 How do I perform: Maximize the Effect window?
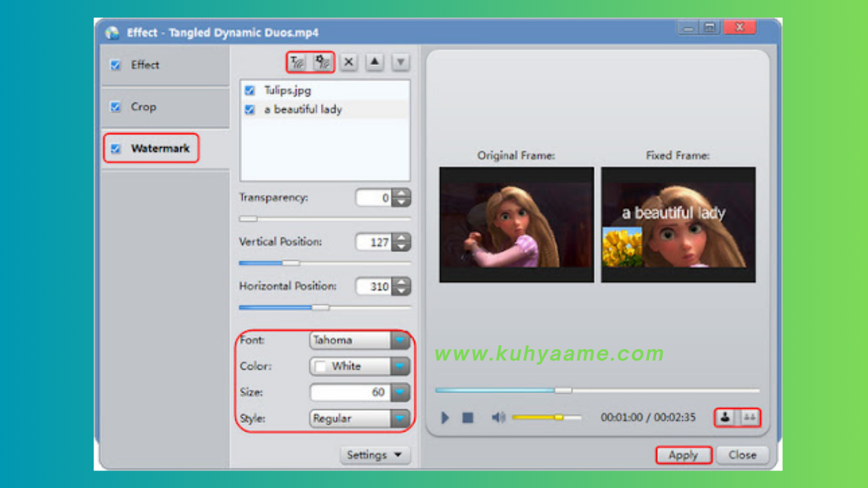710,28
